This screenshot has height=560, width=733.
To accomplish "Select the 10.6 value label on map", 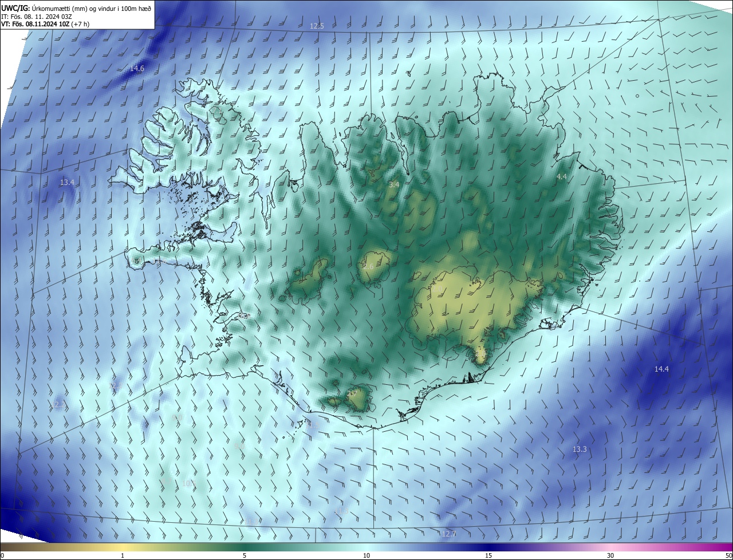I will click(x=190, y=484).
